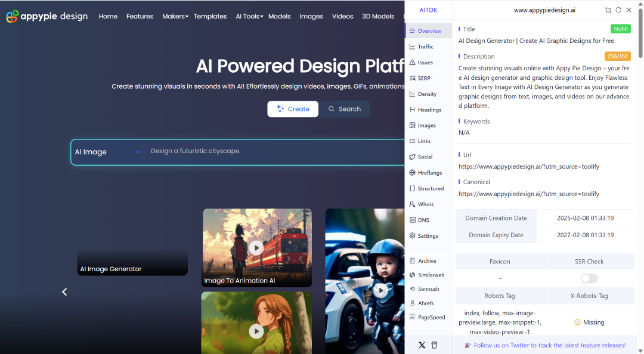Click the Links list icon
644x354 pixels.
coord(413,141)
